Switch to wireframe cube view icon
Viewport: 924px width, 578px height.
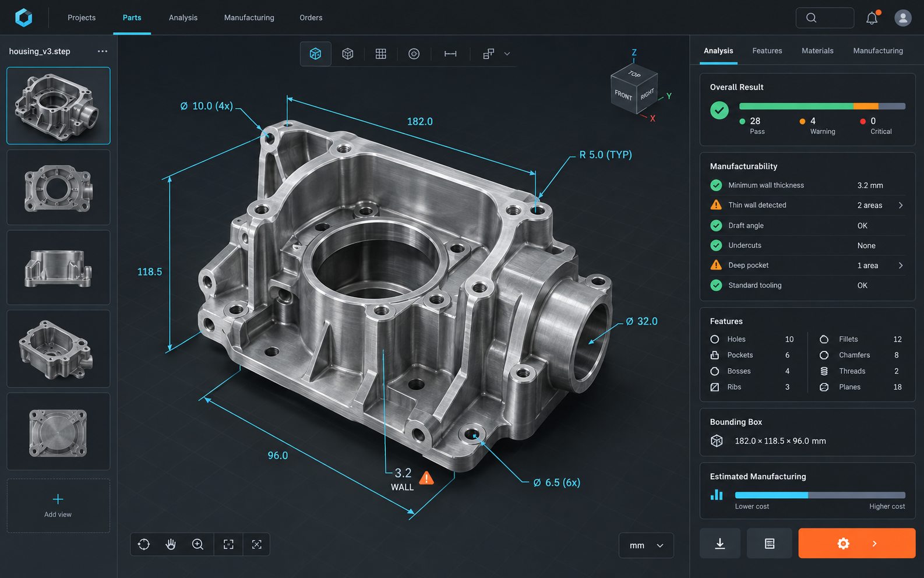[348, 54]
